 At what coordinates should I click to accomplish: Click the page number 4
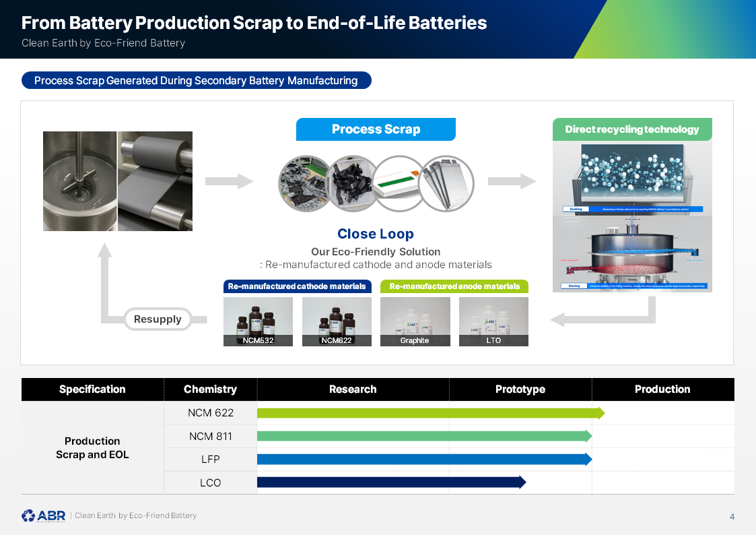pyautogui.click(x=732, y=517)
